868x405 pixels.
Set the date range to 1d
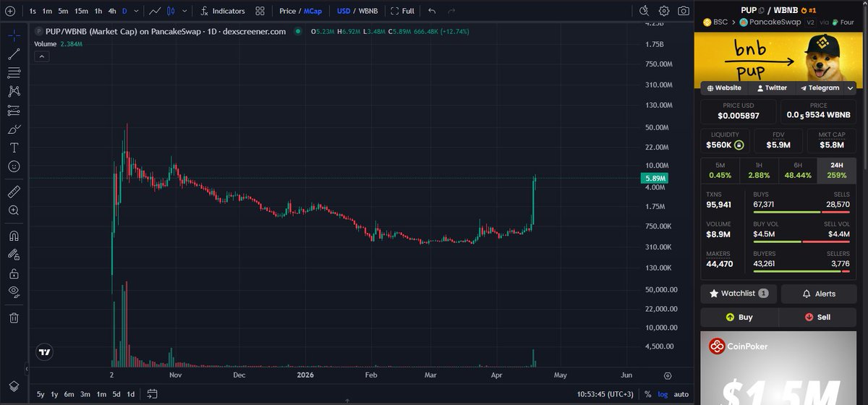tap(131, 394)
